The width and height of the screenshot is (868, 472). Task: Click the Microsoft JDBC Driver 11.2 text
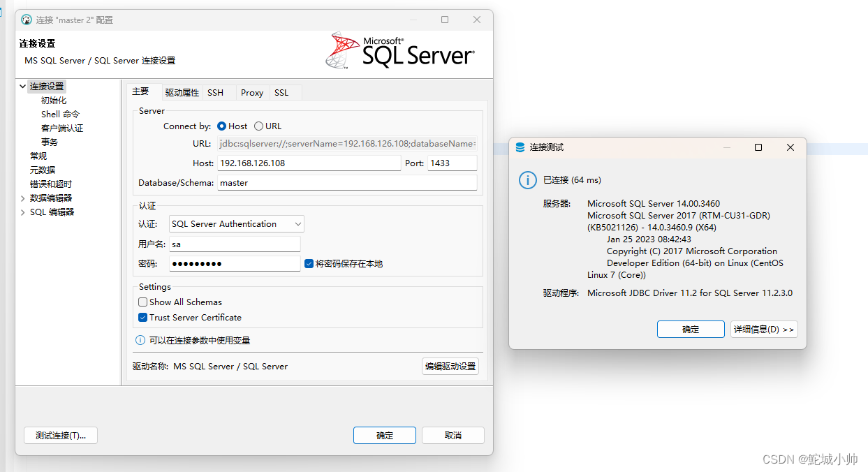(x=690, y=293)
